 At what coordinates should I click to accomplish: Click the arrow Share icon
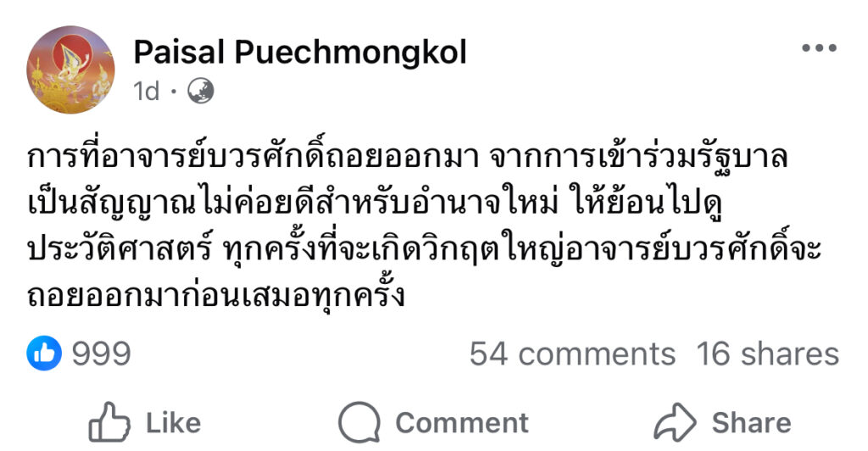click(675, 422)
